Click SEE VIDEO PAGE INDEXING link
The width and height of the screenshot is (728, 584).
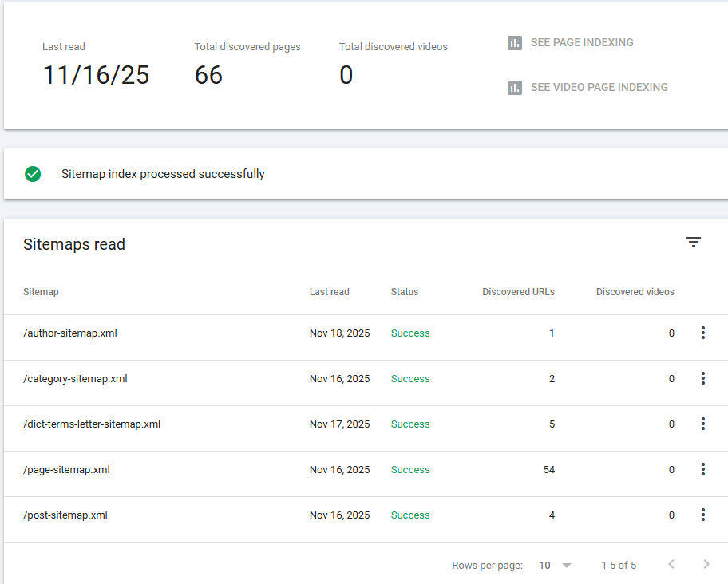click(599, 88)
